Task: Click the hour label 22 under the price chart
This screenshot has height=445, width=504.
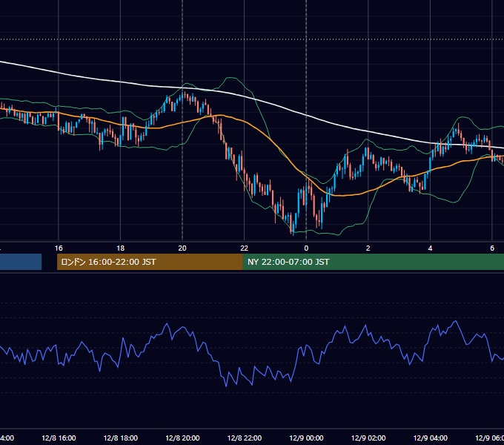Action: point(245,248)
